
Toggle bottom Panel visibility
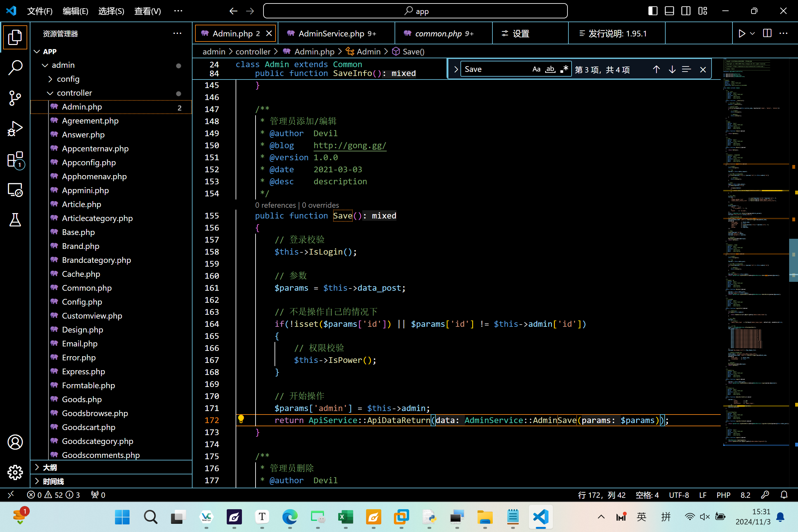[x=669, y=11]
